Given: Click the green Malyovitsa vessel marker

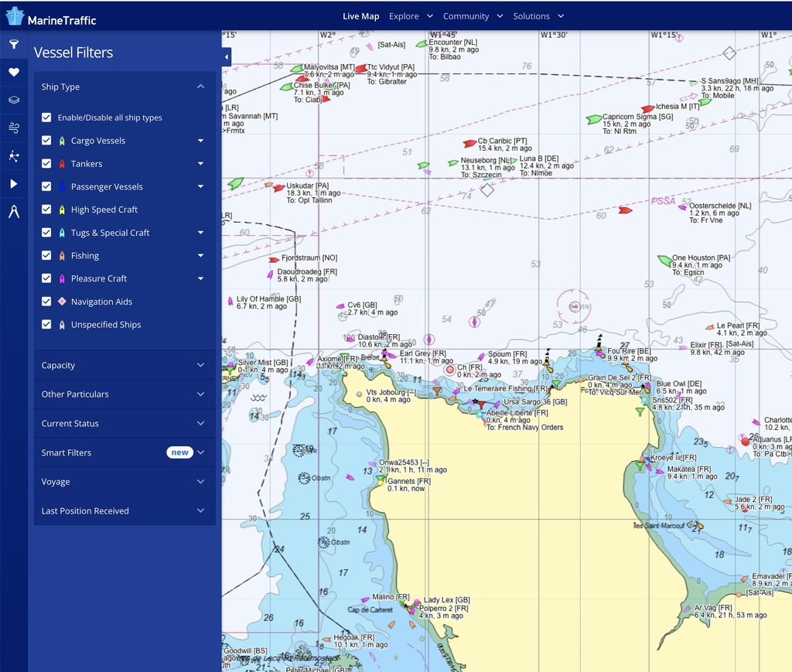Looking at the screenshot, I should point(297,69).
